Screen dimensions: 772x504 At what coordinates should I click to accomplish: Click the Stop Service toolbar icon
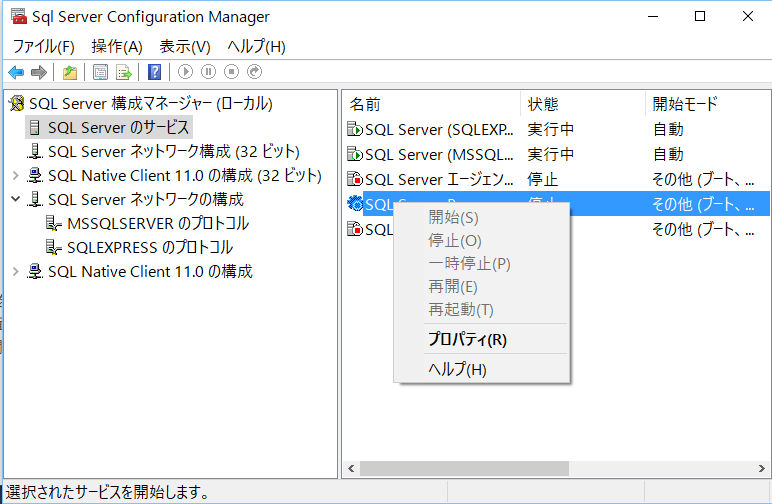[231, 72]
